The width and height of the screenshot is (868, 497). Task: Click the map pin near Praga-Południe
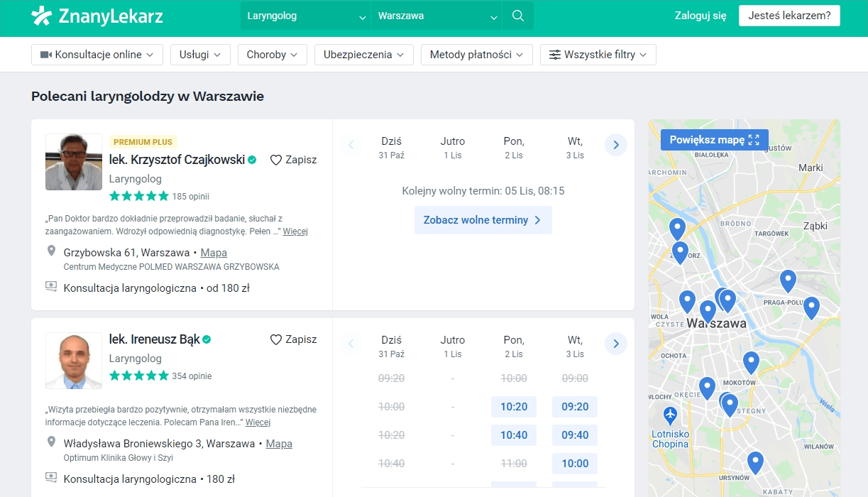[811, 307]
